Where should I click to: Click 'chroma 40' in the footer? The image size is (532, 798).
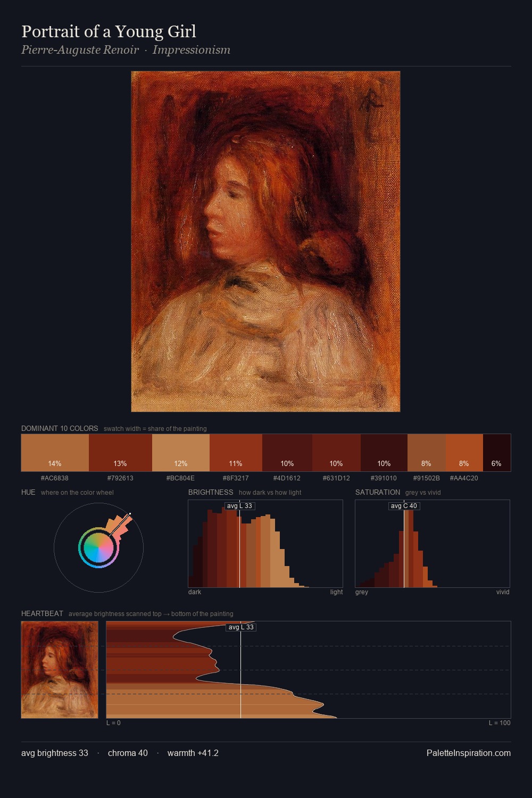pos(128,753)
